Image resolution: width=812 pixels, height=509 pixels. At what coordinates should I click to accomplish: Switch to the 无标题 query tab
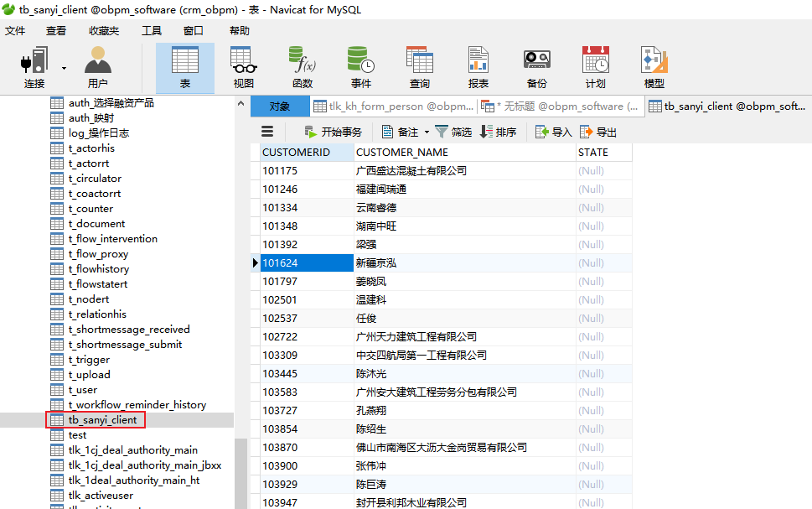coord(561,106)
